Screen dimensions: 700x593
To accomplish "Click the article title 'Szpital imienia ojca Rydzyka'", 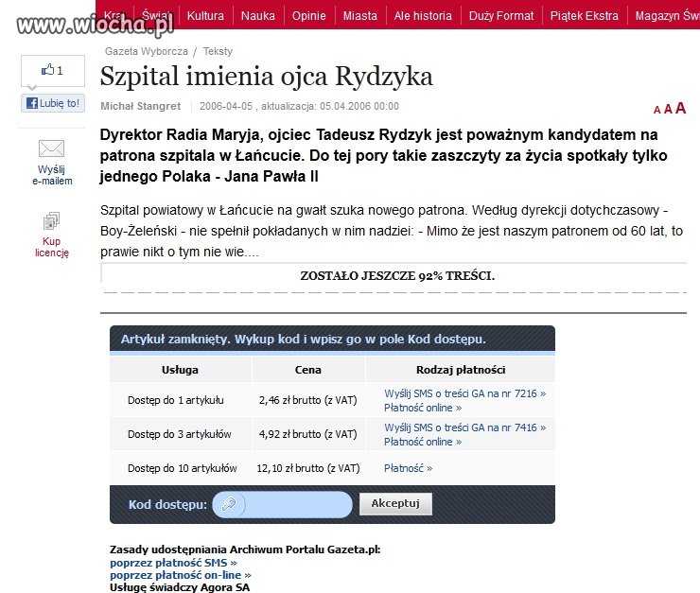I will coord(267,77).
